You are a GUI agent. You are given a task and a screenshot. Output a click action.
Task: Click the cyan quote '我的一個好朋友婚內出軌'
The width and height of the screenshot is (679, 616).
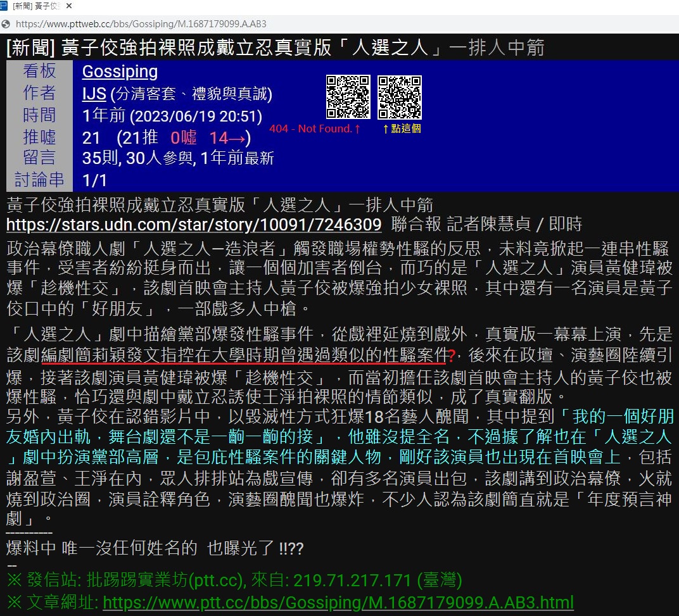tap(339, 427)
